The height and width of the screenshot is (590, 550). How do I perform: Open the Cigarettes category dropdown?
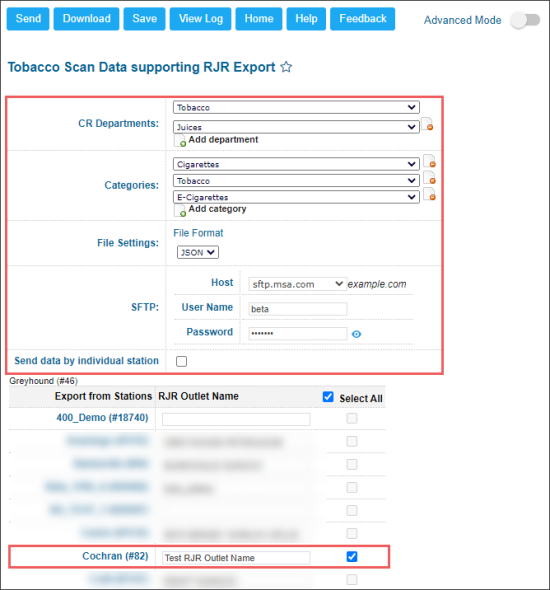point(296,164)
